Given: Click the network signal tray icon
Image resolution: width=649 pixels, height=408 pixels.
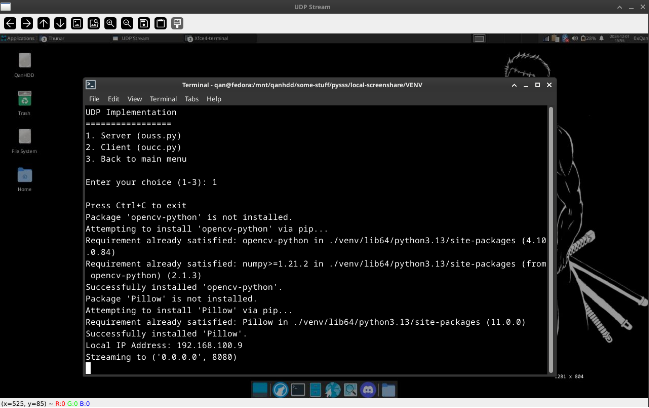Looking at the screenshot, I should [546, 38].
